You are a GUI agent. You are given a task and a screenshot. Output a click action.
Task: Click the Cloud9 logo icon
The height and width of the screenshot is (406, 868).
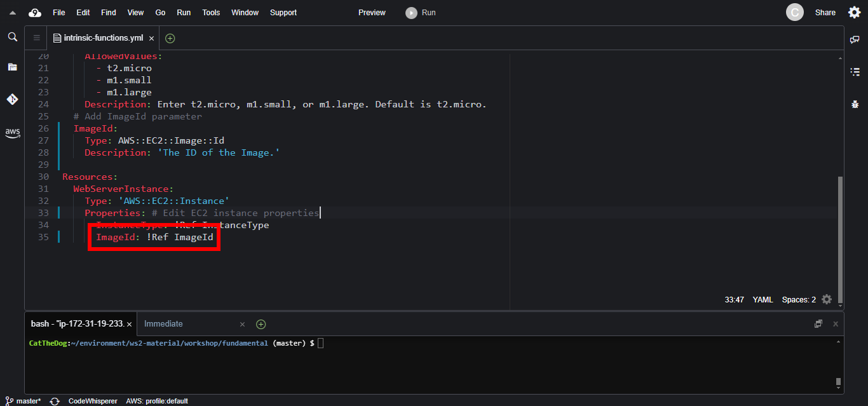[35, 13]
